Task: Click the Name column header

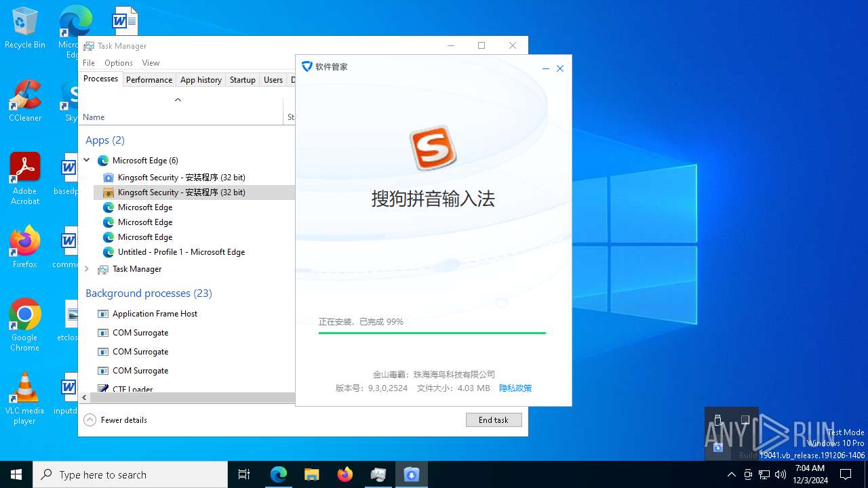Action: tap(181, 112)
